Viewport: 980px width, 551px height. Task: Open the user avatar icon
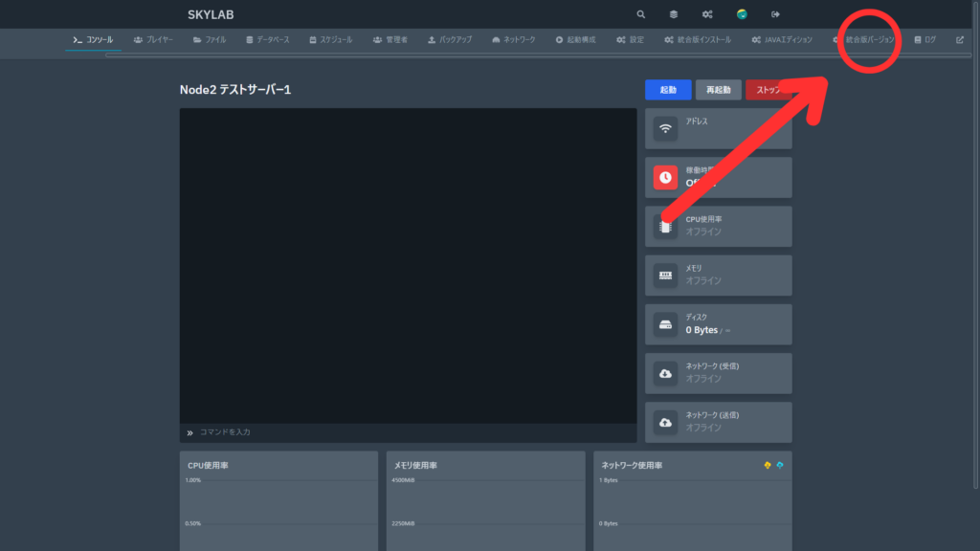click(742, 14)
